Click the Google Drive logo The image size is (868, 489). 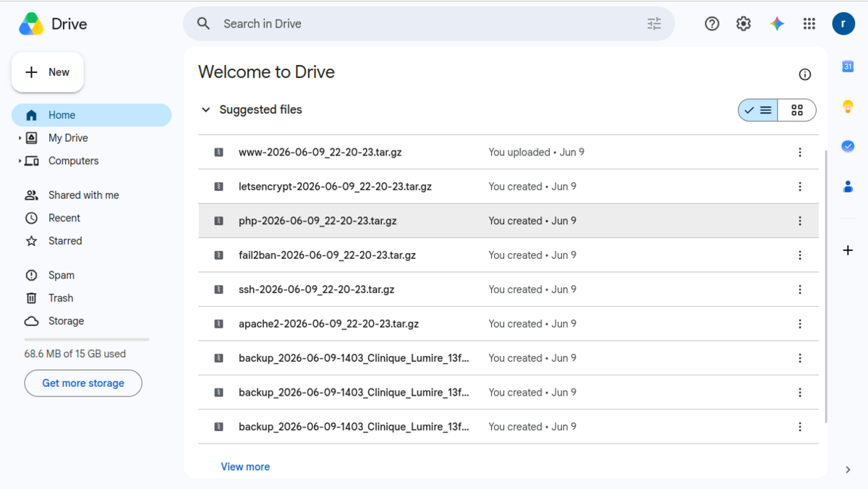(31, 24)
